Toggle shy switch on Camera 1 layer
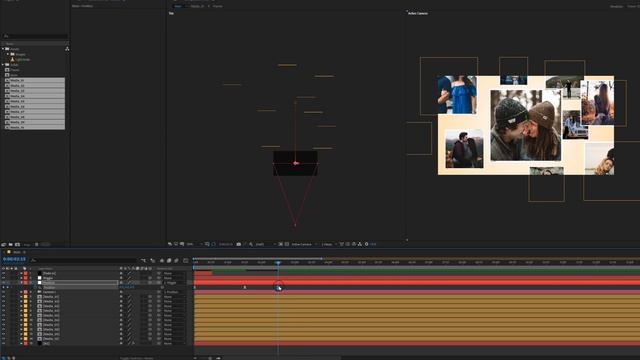 [121, 292]
